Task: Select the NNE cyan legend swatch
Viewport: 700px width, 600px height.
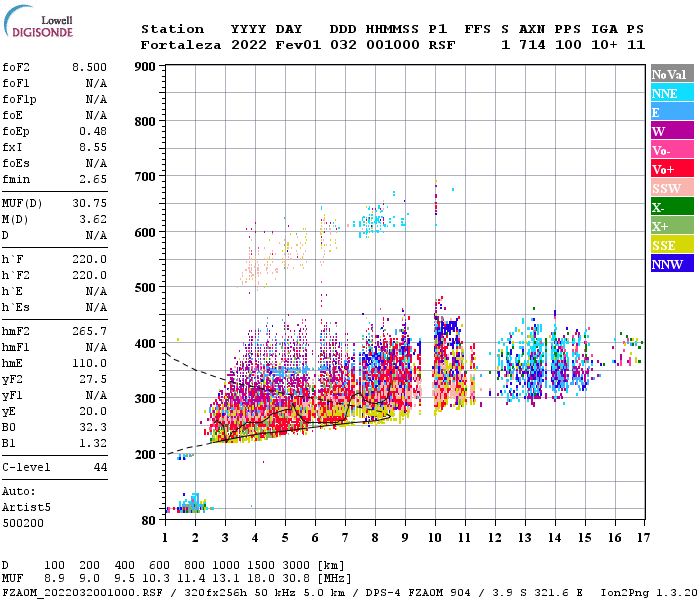Action: tap(672, 93)
